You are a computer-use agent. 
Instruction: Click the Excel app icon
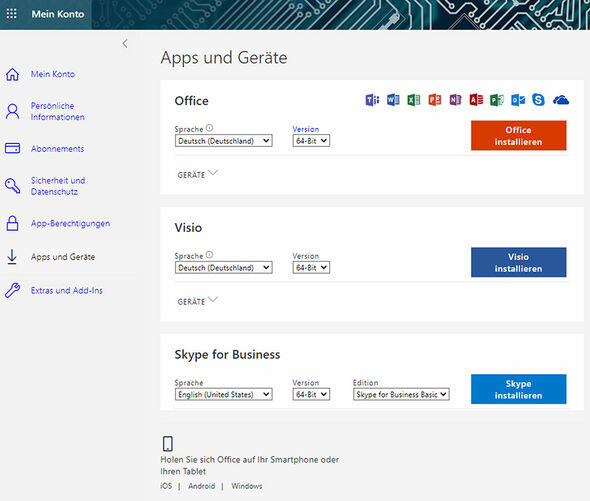click(414, 100)
